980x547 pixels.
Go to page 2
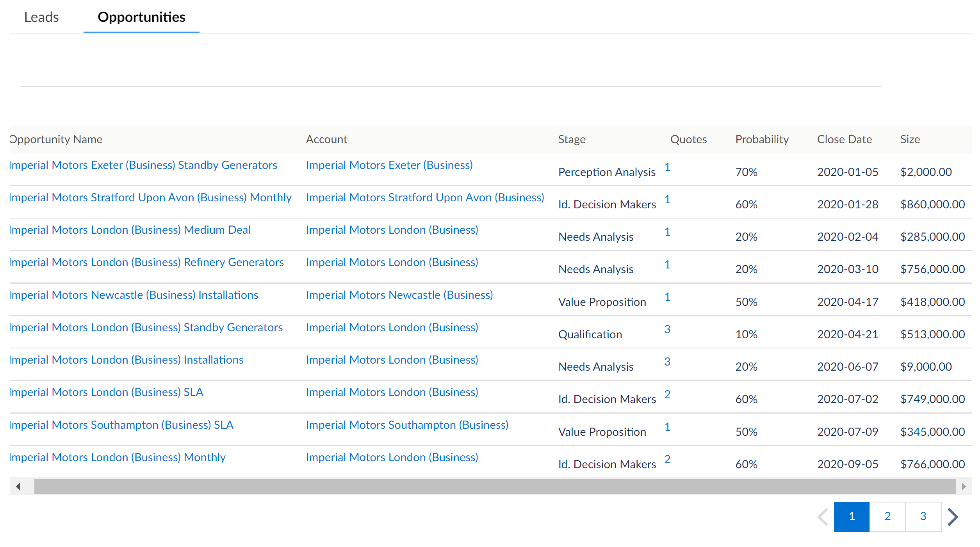coord(887,517)
